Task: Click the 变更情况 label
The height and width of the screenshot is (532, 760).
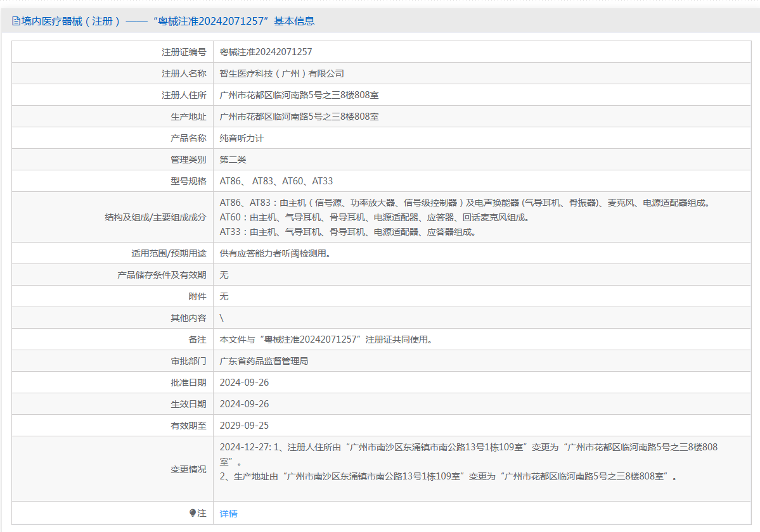Action: pyautogui.click(x=188, y=469)
